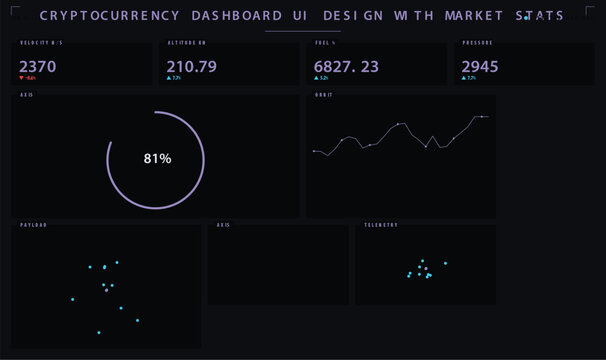This screenshot has width=606, height=360.
Task: Click the dashboard title heading text
Action: click(302, 16)
